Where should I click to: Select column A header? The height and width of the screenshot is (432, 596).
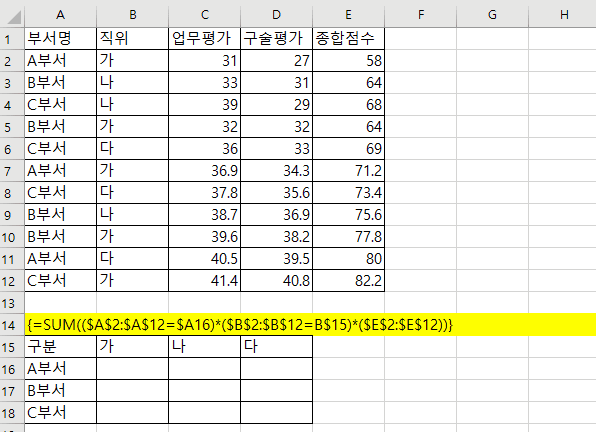click(60, 14)
